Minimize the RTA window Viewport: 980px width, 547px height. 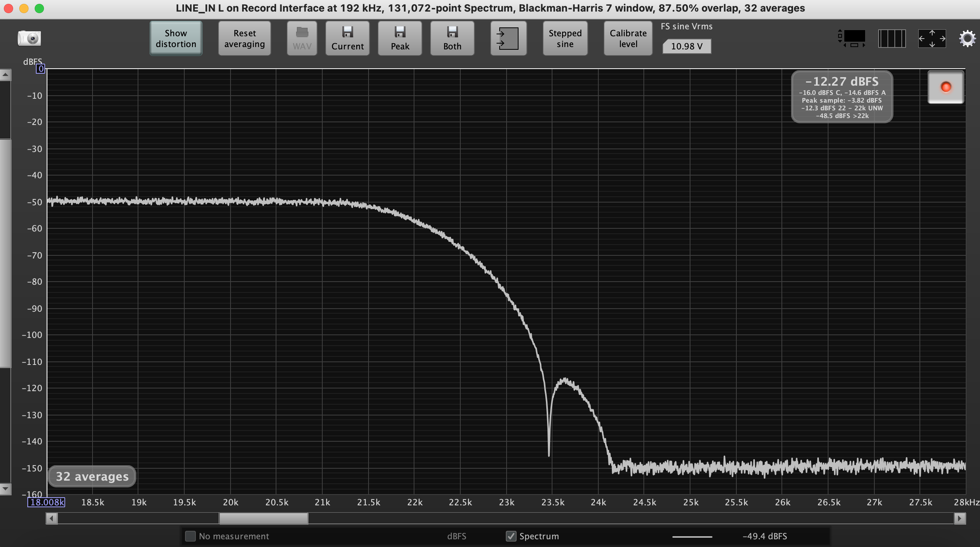(24, 8)
